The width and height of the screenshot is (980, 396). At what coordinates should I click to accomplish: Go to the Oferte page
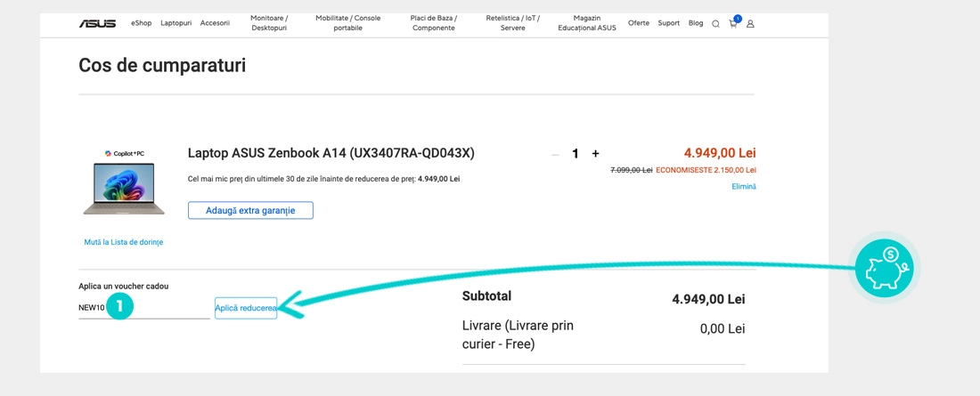click(x=639, y=23)
